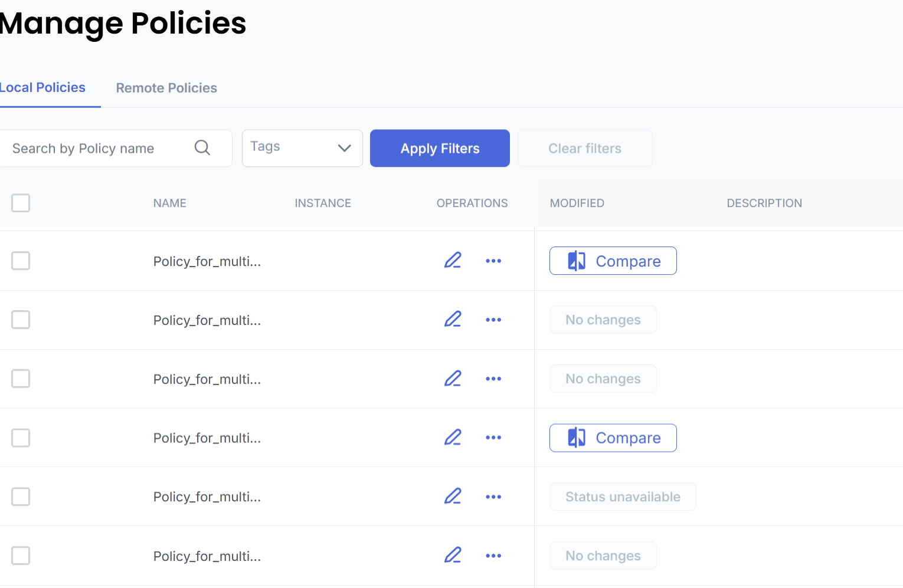Open the ellipsis menu in the last row
The width and height of the screenshot is (903, 588).
click(x=493, y=556)
